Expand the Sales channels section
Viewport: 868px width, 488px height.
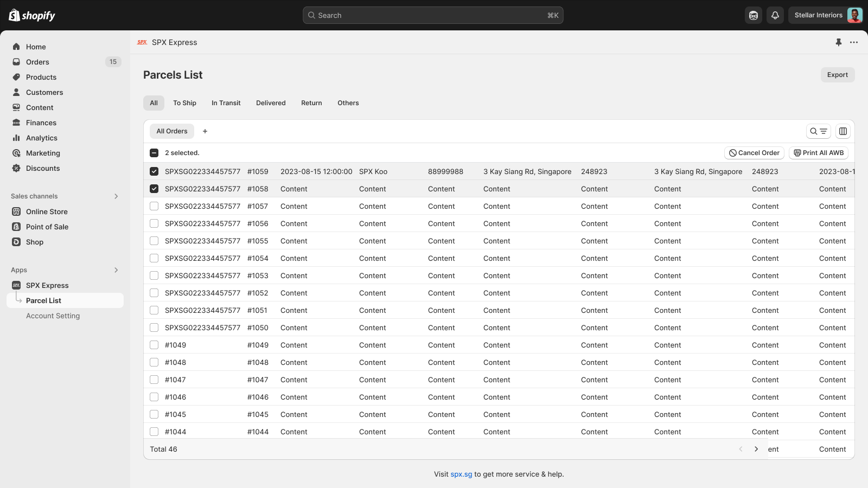(x=116, y=196)
